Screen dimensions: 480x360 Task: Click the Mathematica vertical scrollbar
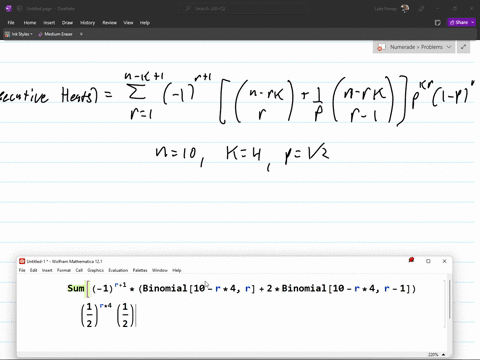click(450, 298)
